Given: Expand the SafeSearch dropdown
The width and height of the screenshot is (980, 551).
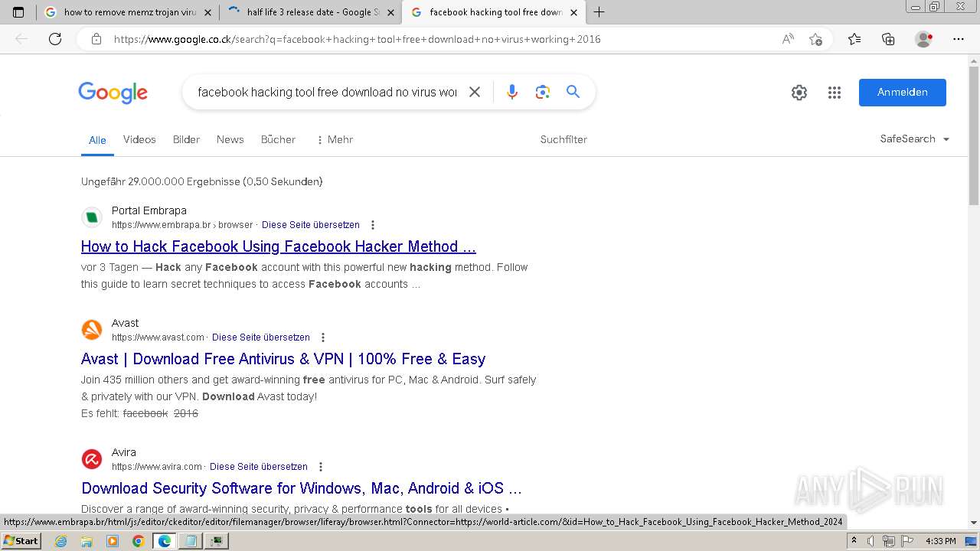Looking at the screenshot, I should tap(915, 139).
